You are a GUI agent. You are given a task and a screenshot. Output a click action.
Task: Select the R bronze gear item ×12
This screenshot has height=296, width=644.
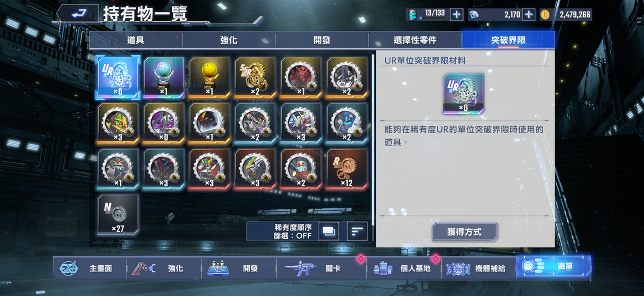click(347, 169)
